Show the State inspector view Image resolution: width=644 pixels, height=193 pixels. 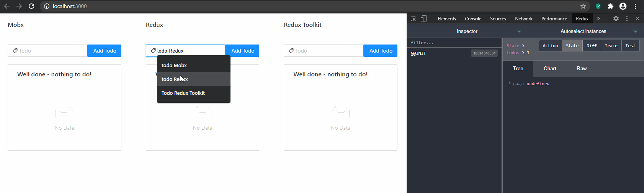572,46
